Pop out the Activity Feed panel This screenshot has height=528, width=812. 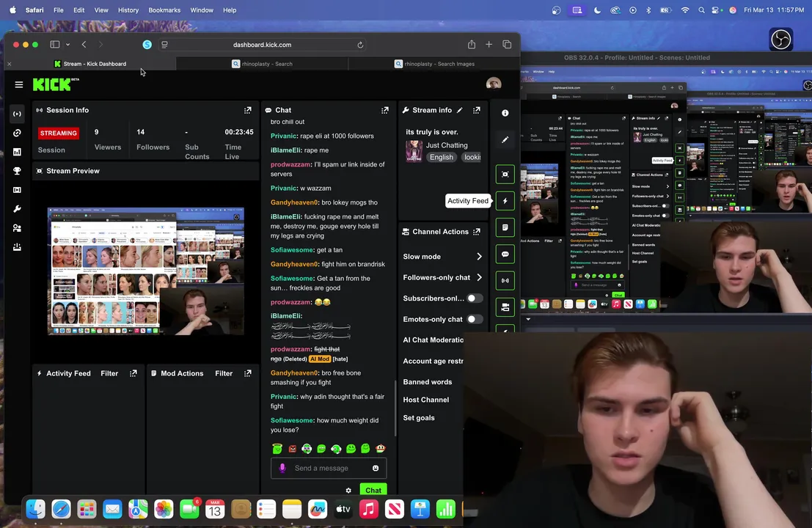133,373
